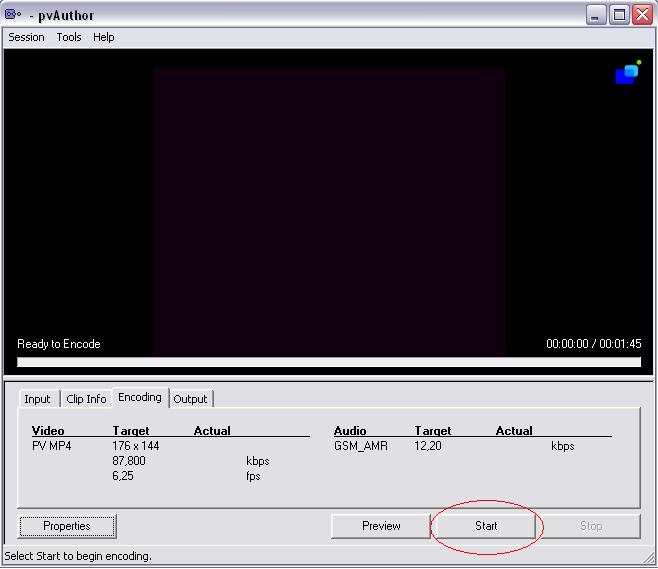This screenshot has height=569, width=658.
Task: Switch to the Output tab
Action: coord(190,399)
